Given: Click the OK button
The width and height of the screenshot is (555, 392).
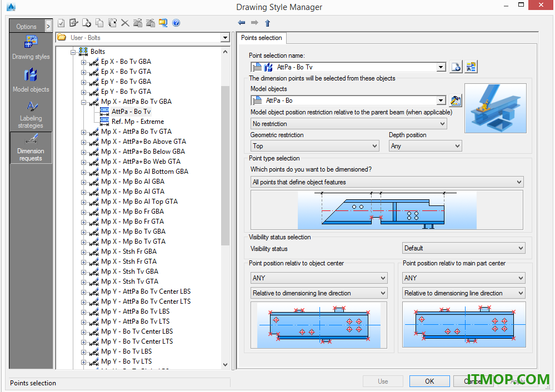Looking at the screenshot, I should [x=429, y=381].
